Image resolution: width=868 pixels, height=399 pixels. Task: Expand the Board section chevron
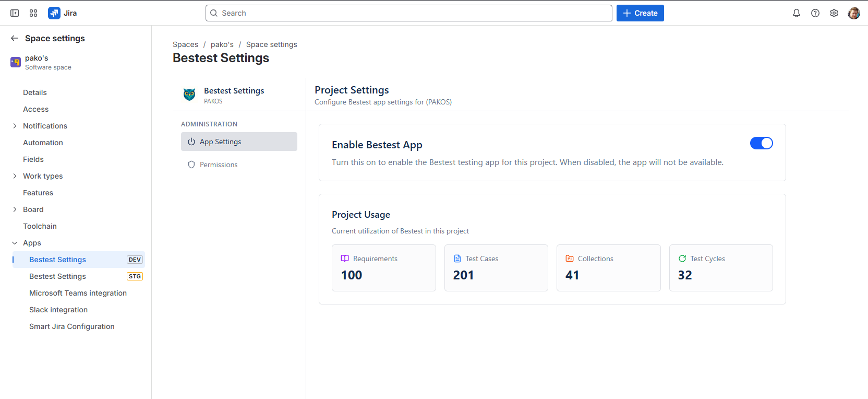15,209
